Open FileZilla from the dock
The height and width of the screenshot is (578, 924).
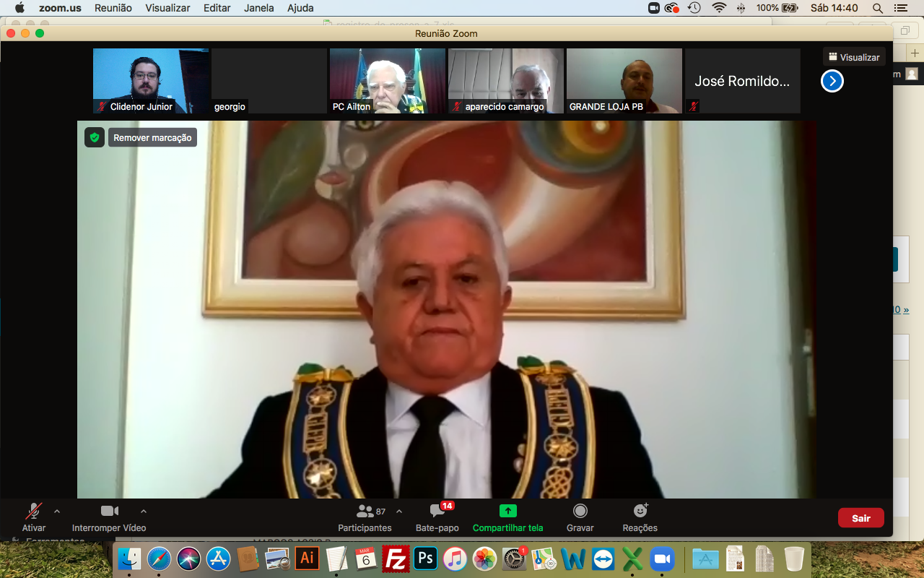point(396,558)
